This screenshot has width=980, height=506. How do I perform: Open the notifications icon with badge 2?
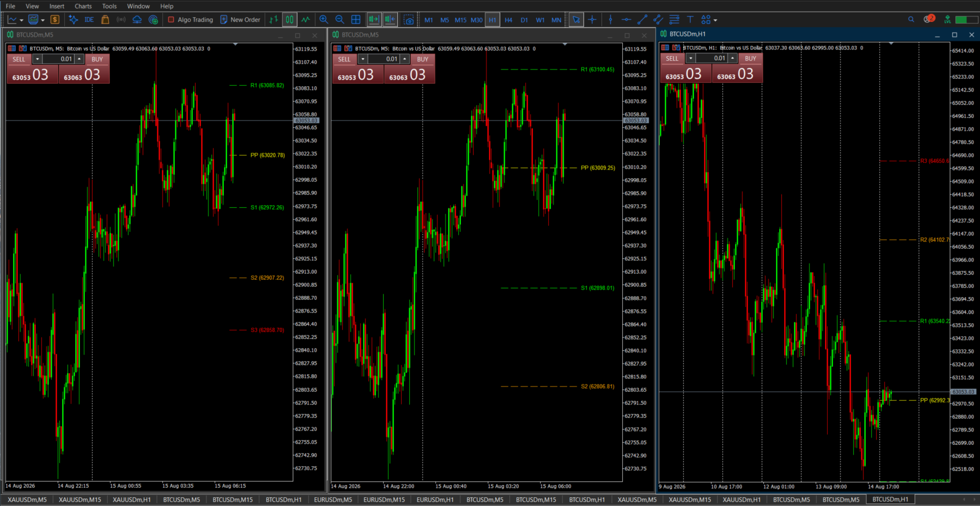point(929,19)
